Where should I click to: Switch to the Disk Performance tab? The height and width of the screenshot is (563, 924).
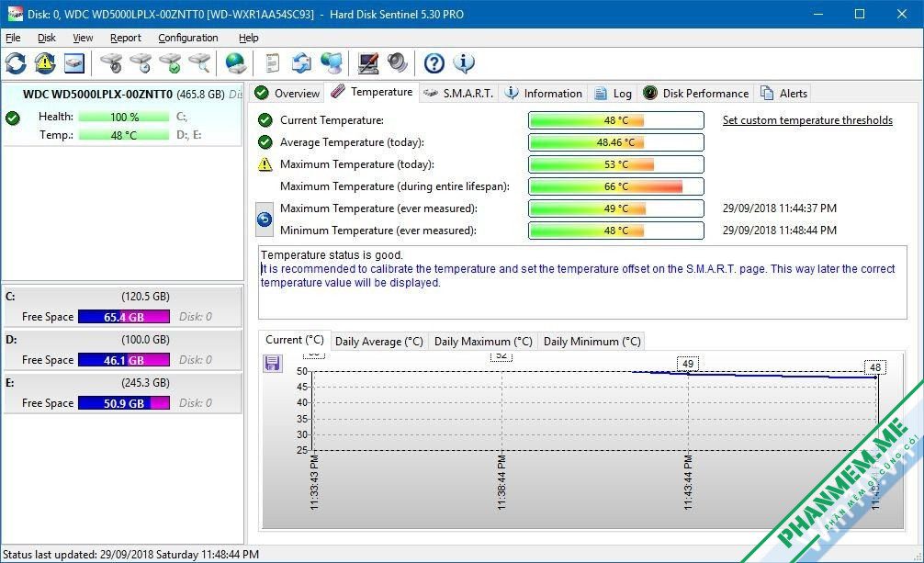coord(696,93)
